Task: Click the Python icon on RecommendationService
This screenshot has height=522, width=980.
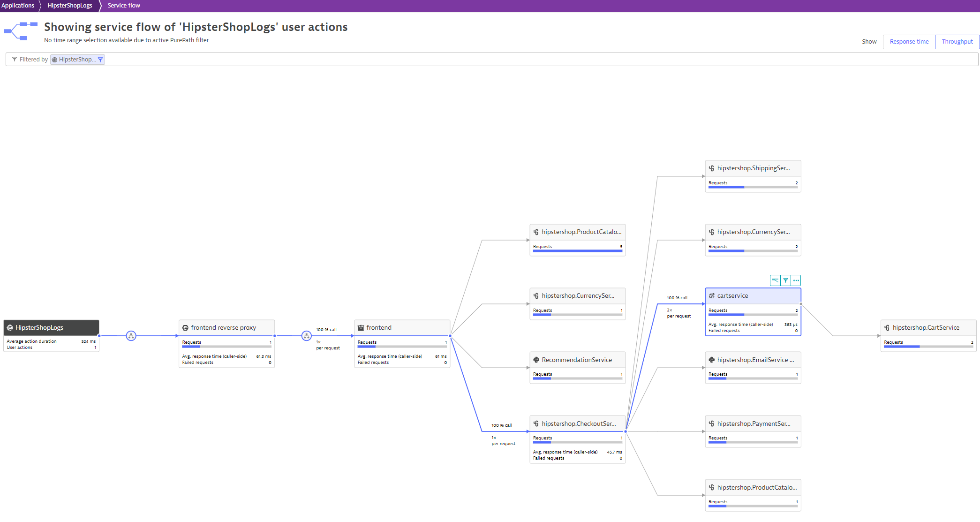Action: click(536, 360)
